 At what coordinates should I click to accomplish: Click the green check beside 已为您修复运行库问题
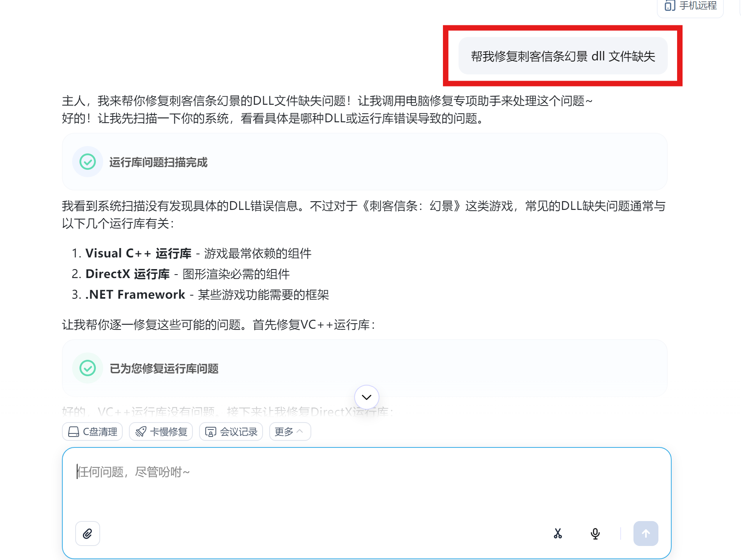(88, 368)
